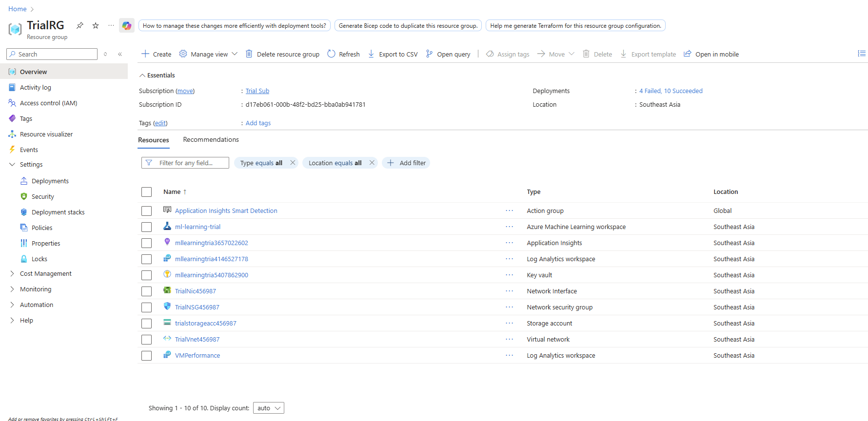Remove the Type equals all filter
Screen dimensions: 868x421
pos(293,163)
